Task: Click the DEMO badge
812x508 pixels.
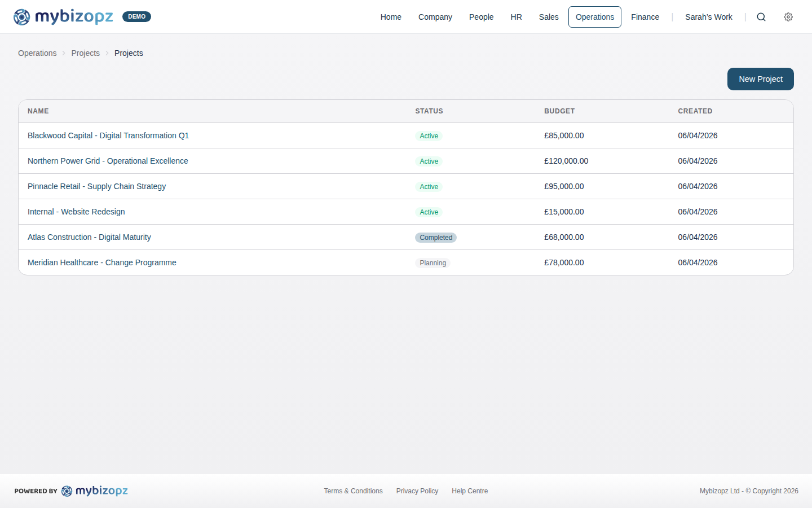Action: [x=136, y=17]
